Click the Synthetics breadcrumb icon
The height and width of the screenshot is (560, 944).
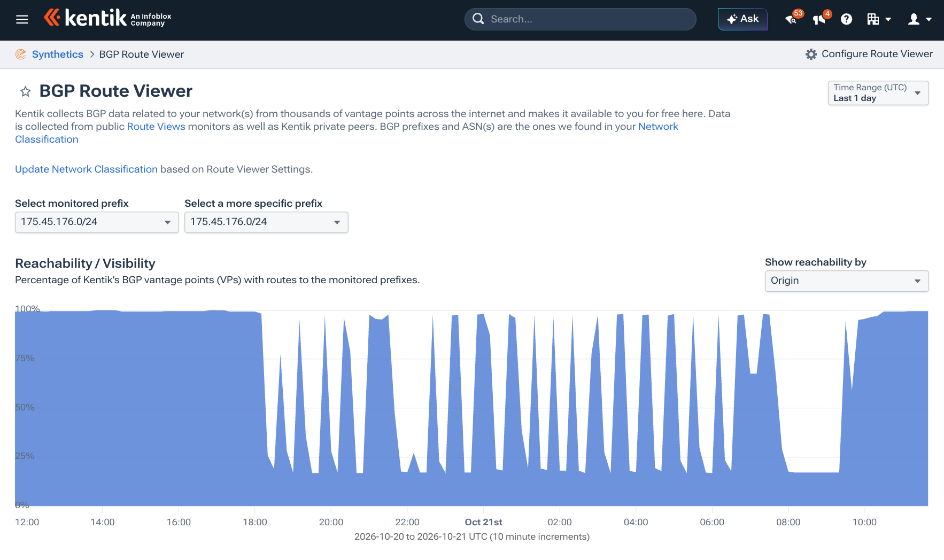[x=21, y=55]
